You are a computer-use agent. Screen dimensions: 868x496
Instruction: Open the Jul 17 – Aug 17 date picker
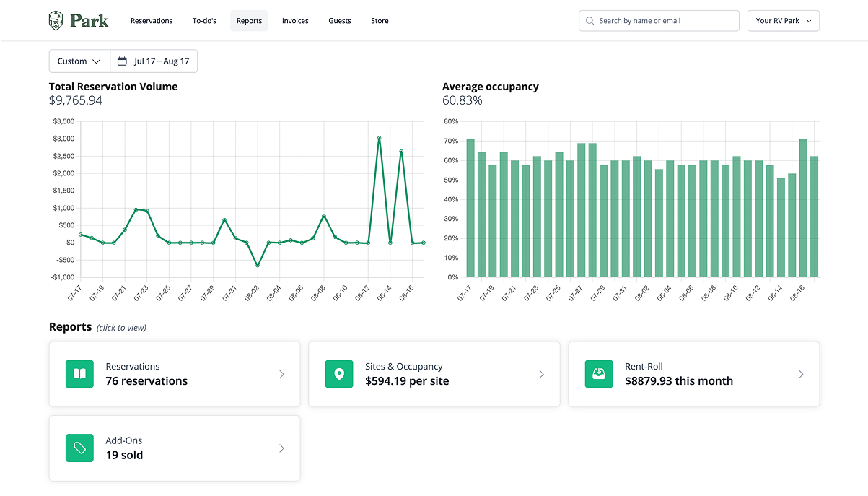154,61
